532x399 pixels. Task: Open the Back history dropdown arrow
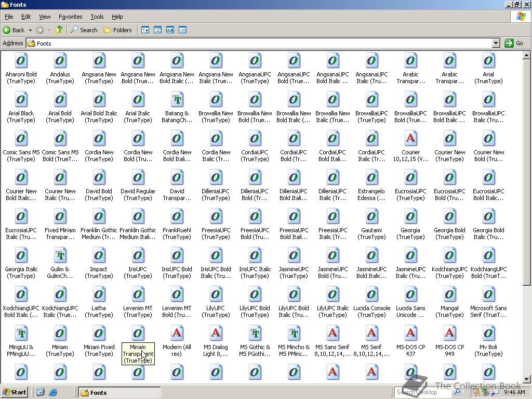[30, 30]
